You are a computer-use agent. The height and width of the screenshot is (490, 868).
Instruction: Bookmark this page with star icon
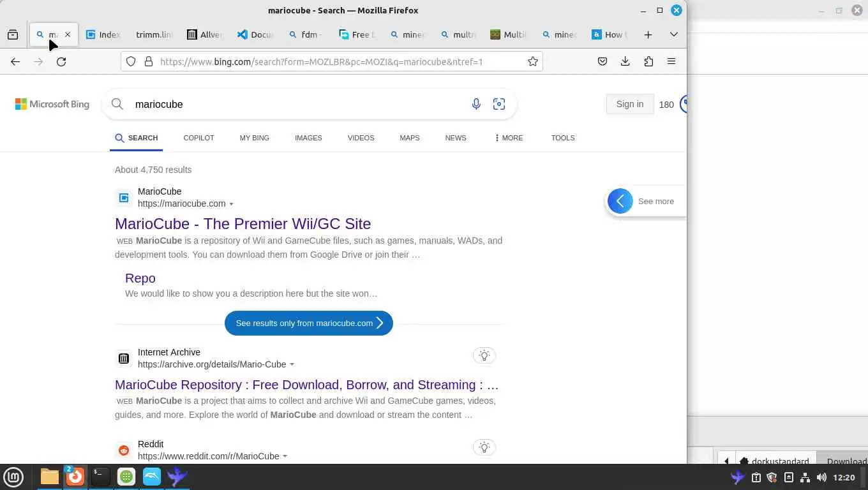tap(532, 61)
